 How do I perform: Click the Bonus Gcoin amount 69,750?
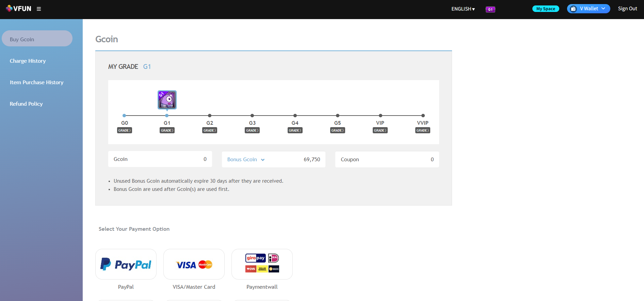[x=312, y=160]
